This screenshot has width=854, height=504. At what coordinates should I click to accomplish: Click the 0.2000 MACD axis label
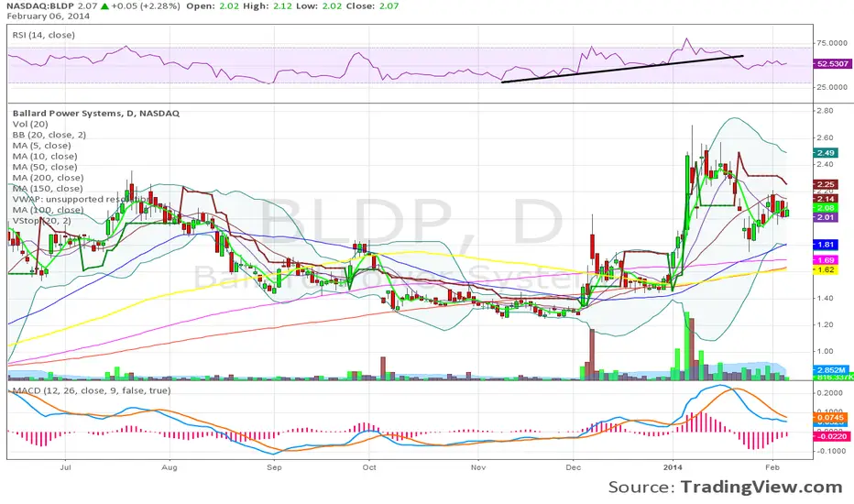831,393
